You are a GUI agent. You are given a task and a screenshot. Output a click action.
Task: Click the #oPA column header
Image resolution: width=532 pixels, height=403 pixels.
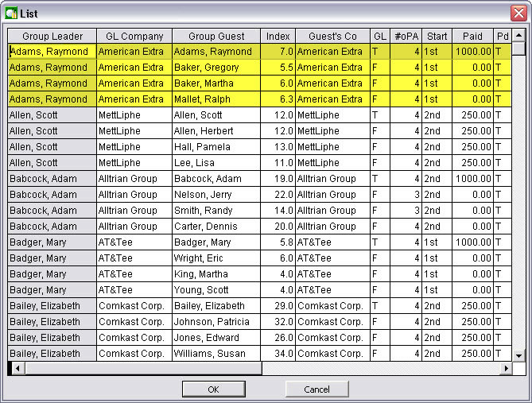tap(406, 36)
